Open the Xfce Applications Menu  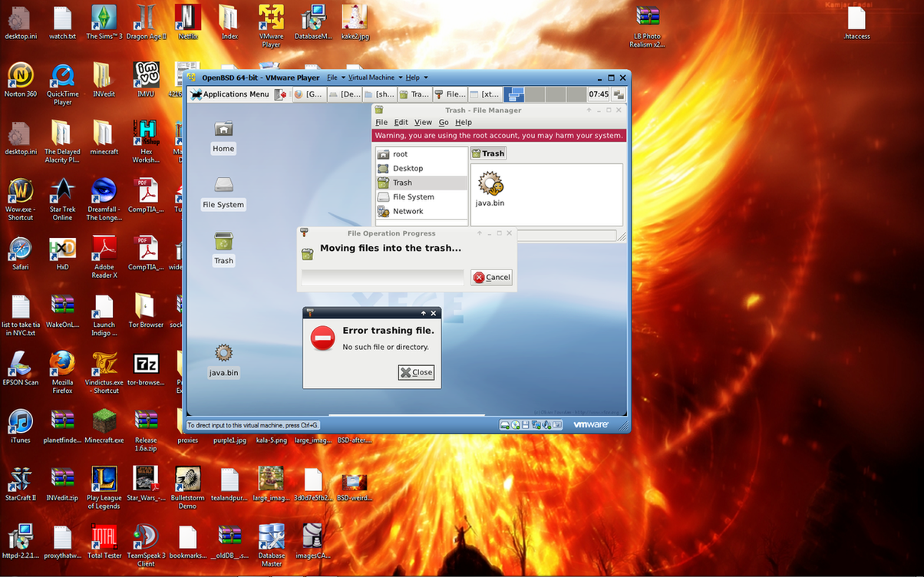coord(230,94)
